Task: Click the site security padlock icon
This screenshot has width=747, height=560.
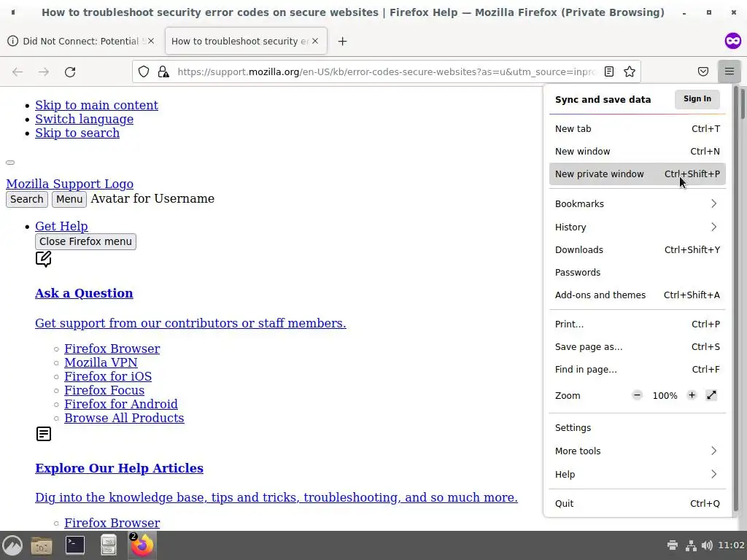Action: (163, 72)
